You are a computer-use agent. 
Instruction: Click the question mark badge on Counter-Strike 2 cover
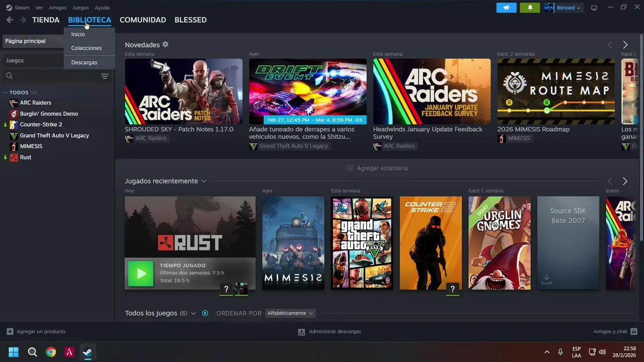(452, 289)
